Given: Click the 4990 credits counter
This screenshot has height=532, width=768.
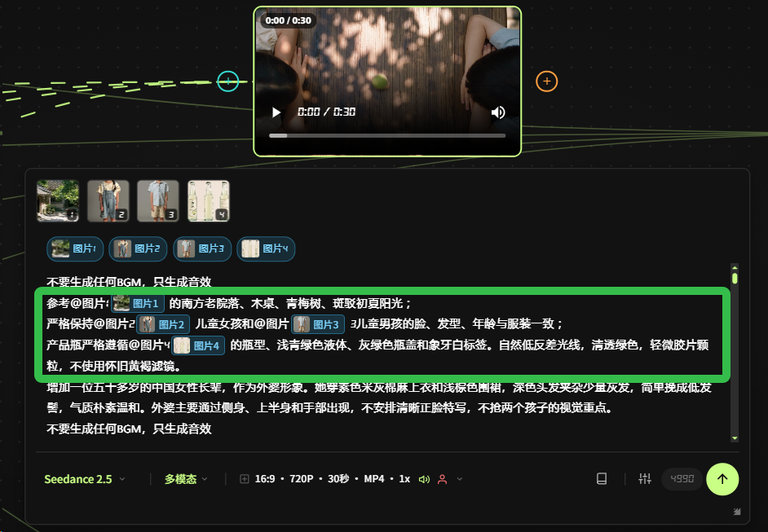Looking at the screenshot, I should [682, 479].
